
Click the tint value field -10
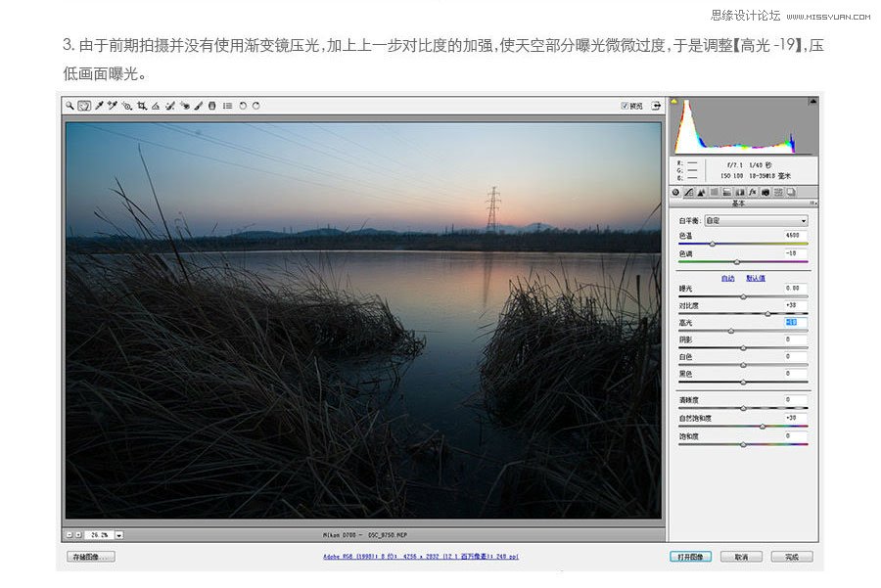point(796,253)
